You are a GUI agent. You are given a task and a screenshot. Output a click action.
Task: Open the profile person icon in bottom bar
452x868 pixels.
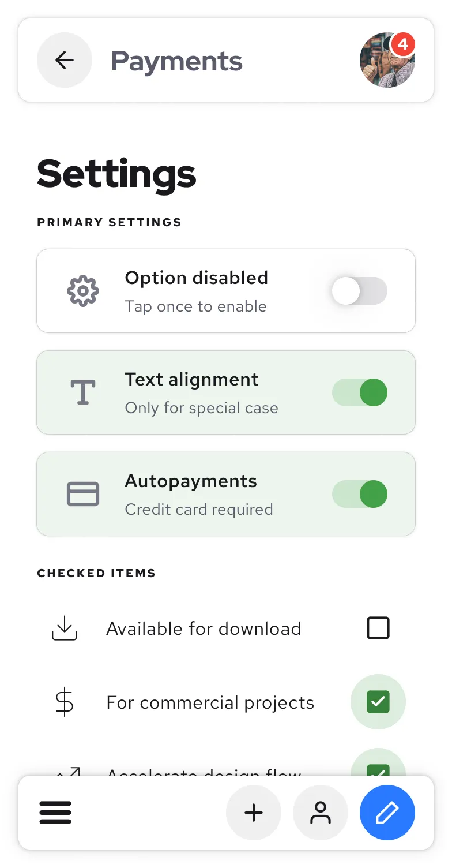pyautogui.click(x=321, y=813)
